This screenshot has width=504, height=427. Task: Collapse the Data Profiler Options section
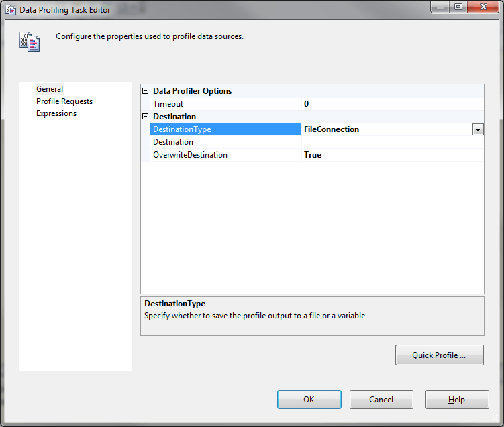[146, 91]
